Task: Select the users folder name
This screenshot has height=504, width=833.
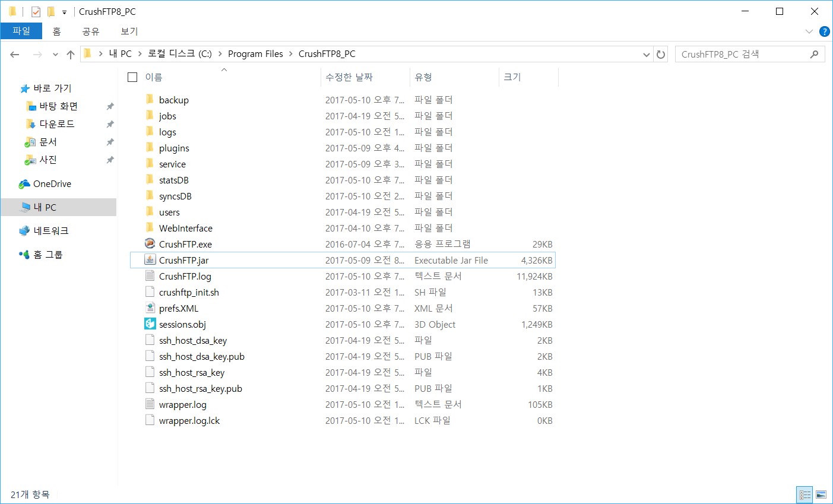Action: [169, 213]
